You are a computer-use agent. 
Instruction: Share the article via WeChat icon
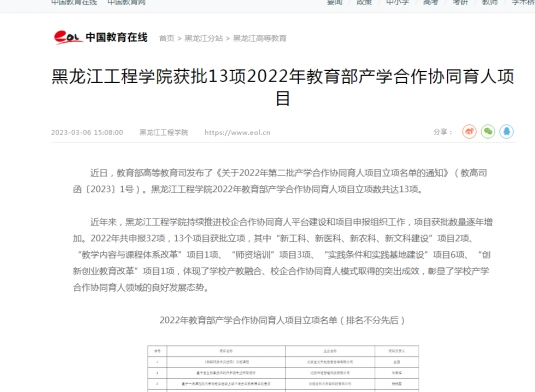click(x=488, y=132)
